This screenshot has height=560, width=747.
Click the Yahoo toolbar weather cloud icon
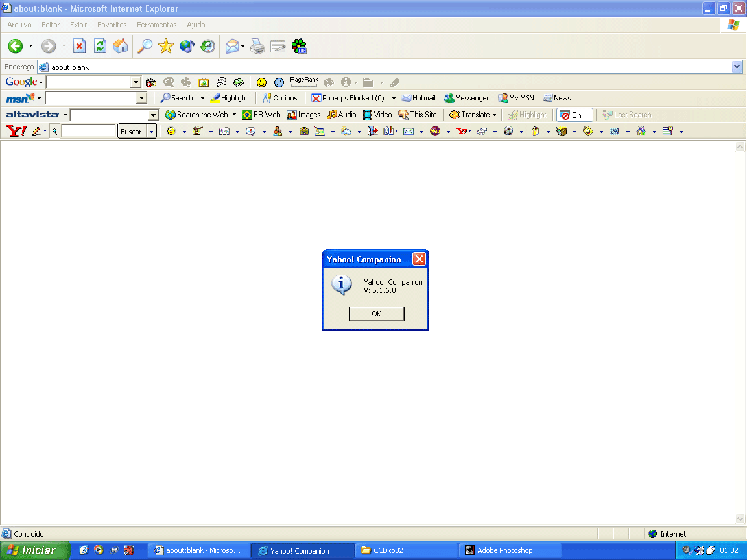click(346, 131)
